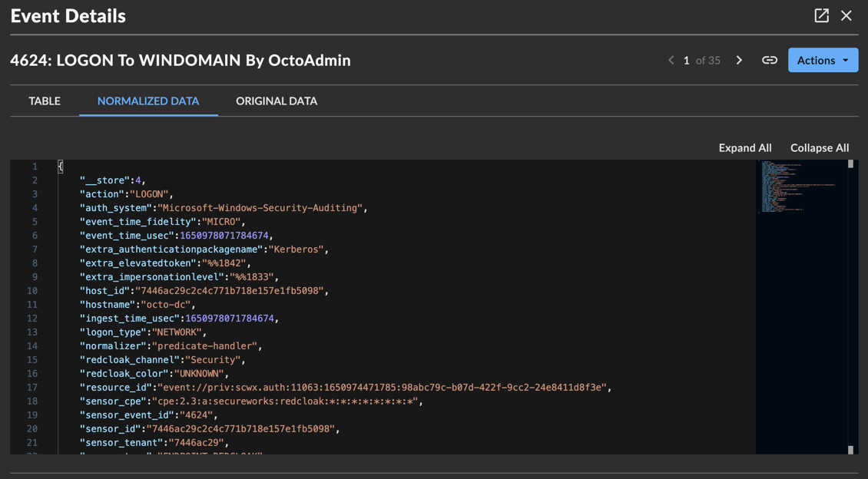Click the sensor_id value on line 20
This screenshot has width=868, height=479.
point(240,429)
